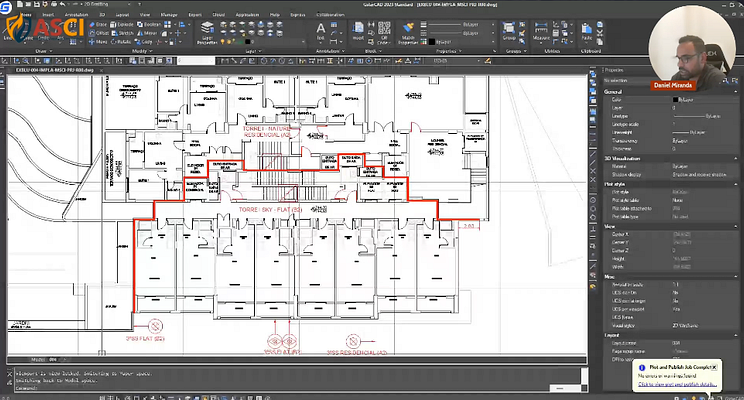
Task: Click the Undo arrow in quick access toolbar
Action: [63, 4]
